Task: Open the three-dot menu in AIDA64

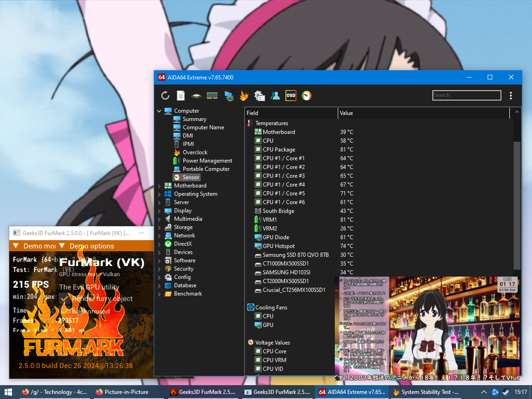Action: [511, 96]
